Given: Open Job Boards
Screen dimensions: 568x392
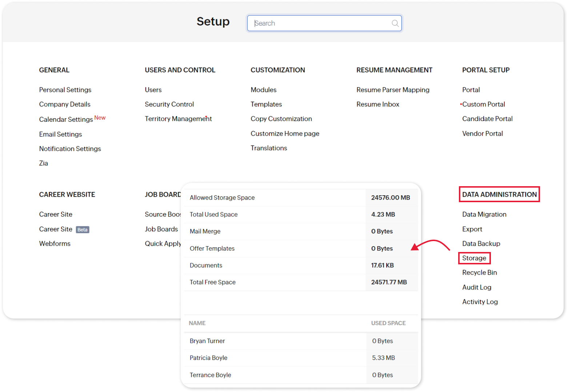Looking at the screenshot, I should tap(161, 229).
